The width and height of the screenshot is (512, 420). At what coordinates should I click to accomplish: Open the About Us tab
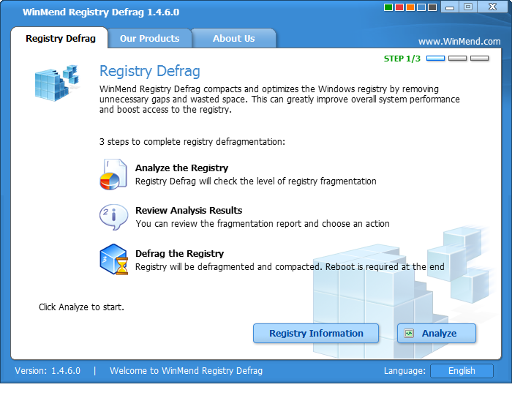click(x=234, y=38)
